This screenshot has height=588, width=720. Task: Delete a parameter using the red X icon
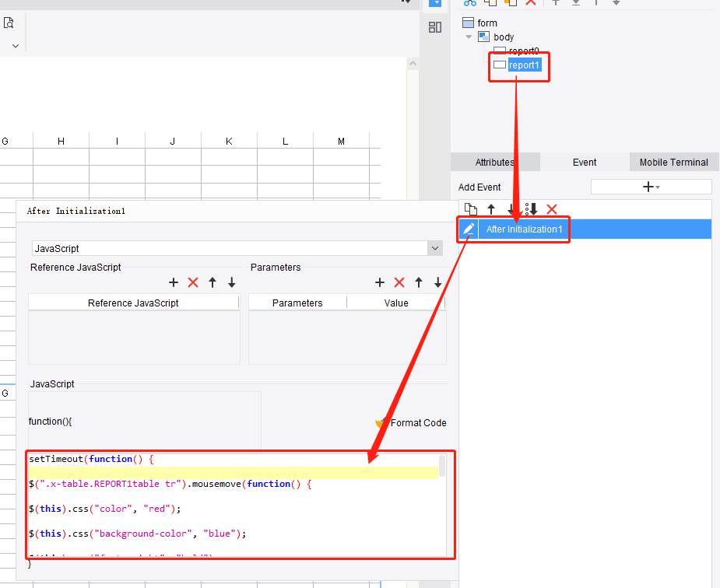(399, 282)
